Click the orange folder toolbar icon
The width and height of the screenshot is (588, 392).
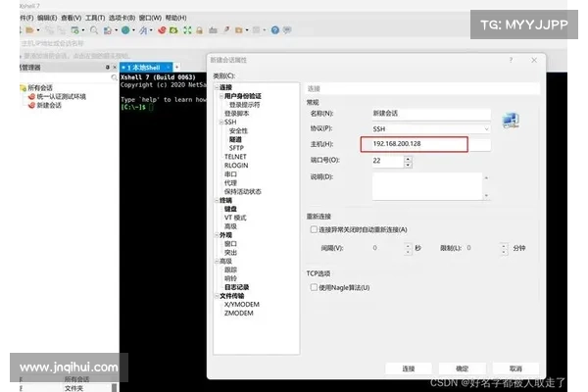click(x=238, y=30)
